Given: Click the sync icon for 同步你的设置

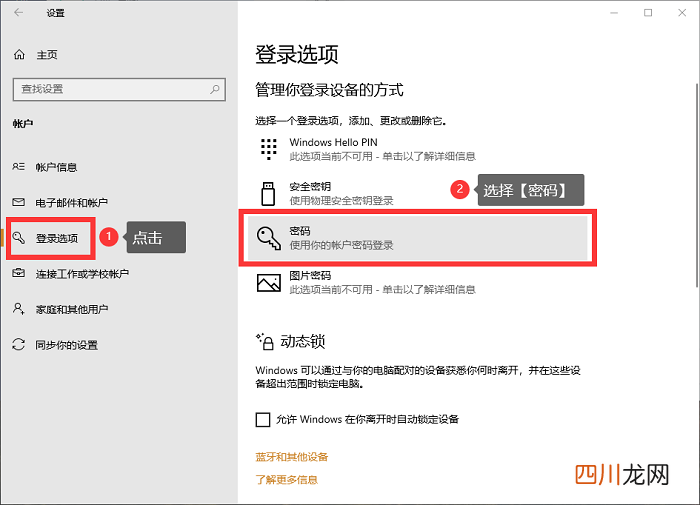Looking at the screenshot, I should [x=18, y=344].
